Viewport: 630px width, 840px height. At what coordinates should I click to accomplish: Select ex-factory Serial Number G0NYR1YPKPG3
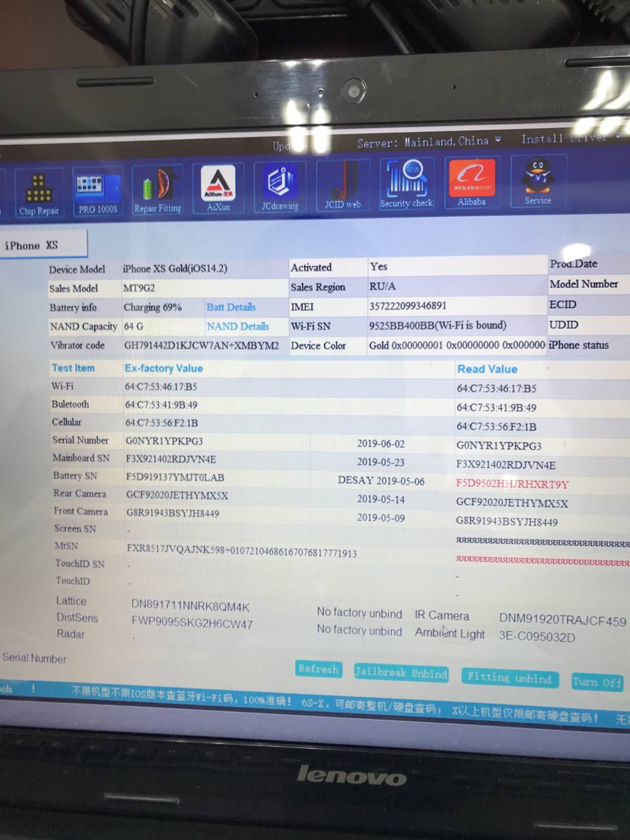(x=164, y=441)
